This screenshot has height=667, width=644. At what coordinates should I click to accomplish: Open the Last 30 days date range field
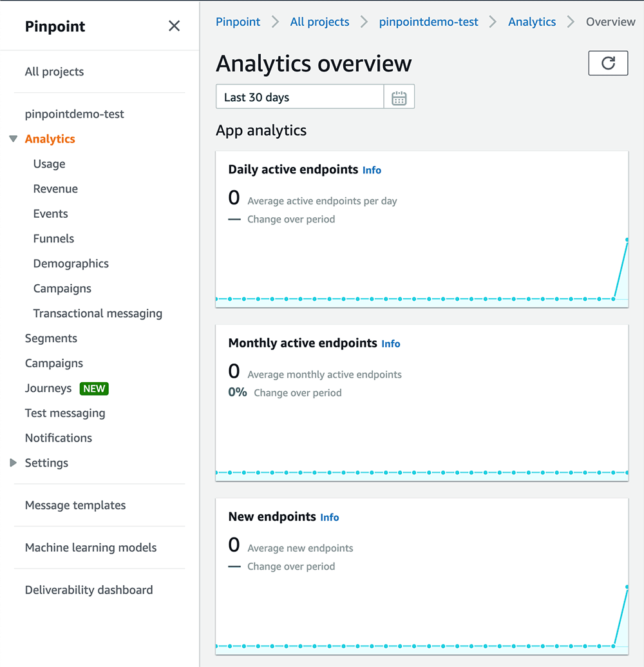point(299,97)
